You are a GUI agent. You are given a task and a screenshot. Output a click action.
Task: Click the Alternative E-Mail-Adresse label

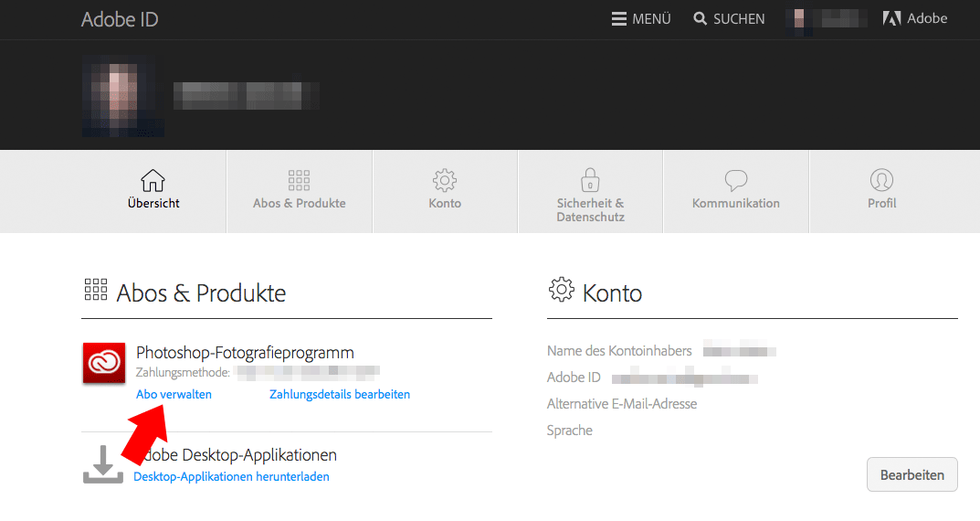(x=622, y=404)
